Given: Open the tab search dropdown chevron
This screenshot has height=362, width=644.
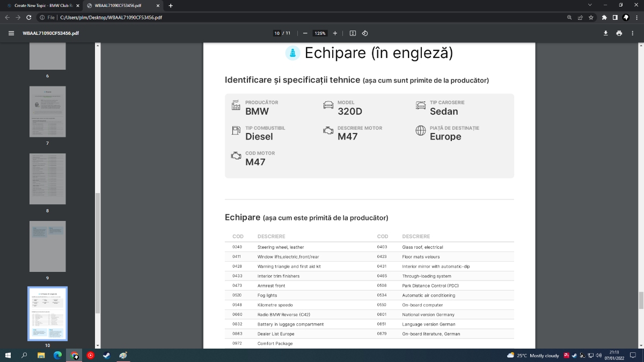Looking at the screenshot, I should [590, 5].
